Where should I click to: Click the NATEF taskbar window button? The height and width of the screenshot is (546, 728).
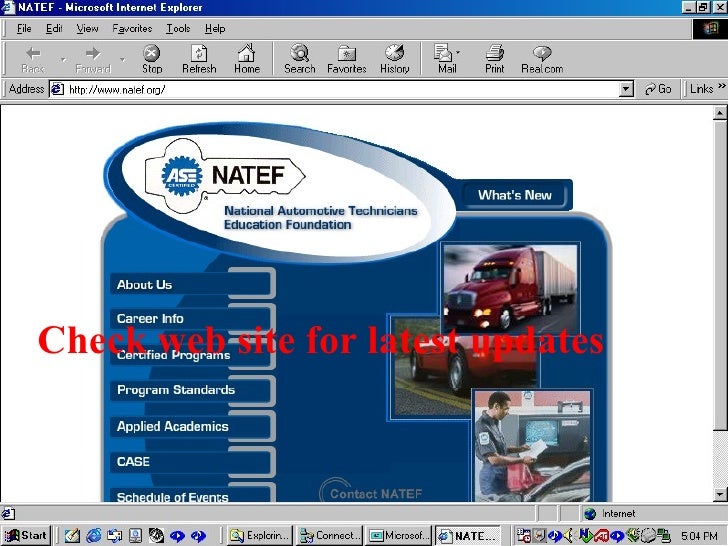(x=468, y=536)
